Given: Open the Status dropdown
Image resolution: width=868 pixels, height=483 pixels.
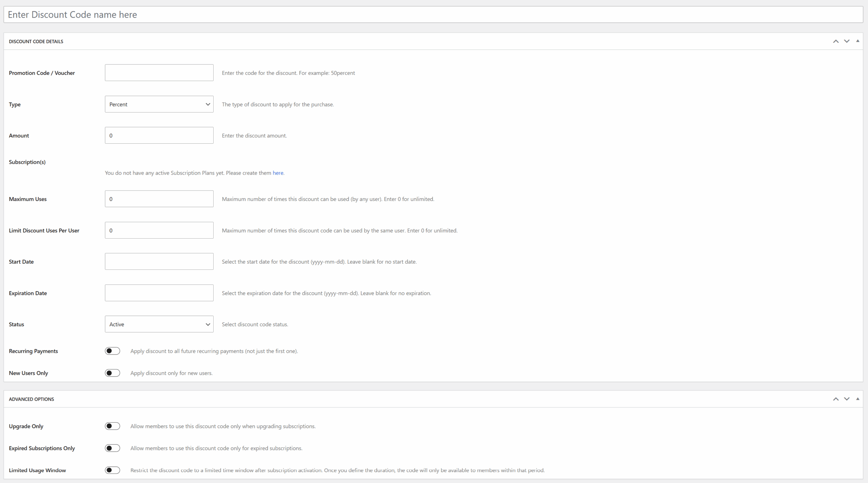Looking at the screenshot, I should coord(159,324).
